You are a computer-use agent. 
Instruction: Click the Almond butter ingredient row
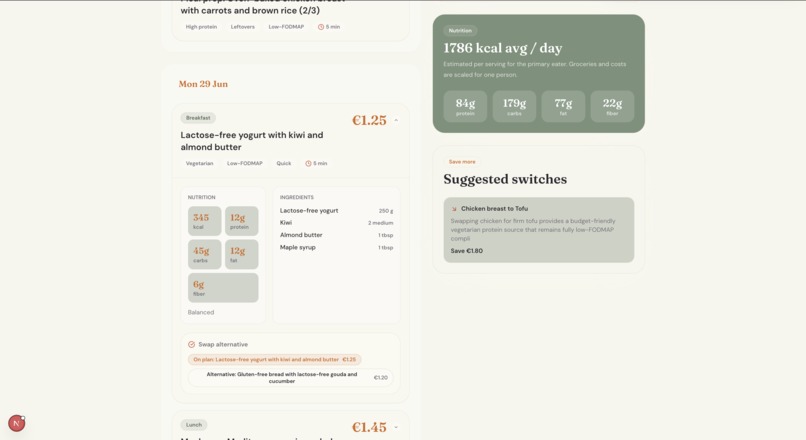point(336,235)
